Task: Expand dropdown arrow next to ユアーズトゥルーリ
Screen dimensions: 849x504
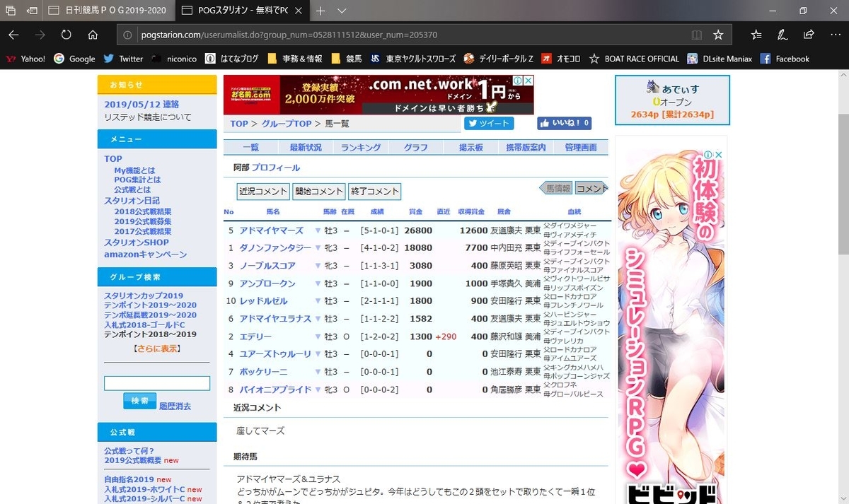Action: 318,354
